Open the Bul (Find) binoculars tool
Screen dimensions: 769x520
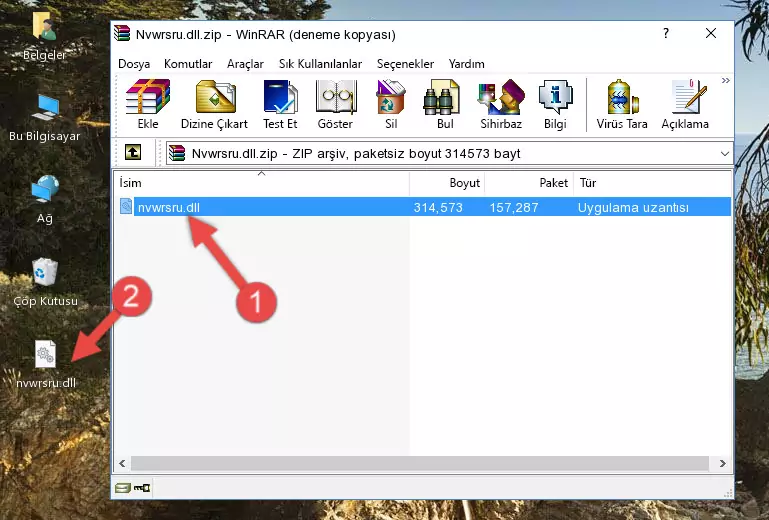pos(442,97)
